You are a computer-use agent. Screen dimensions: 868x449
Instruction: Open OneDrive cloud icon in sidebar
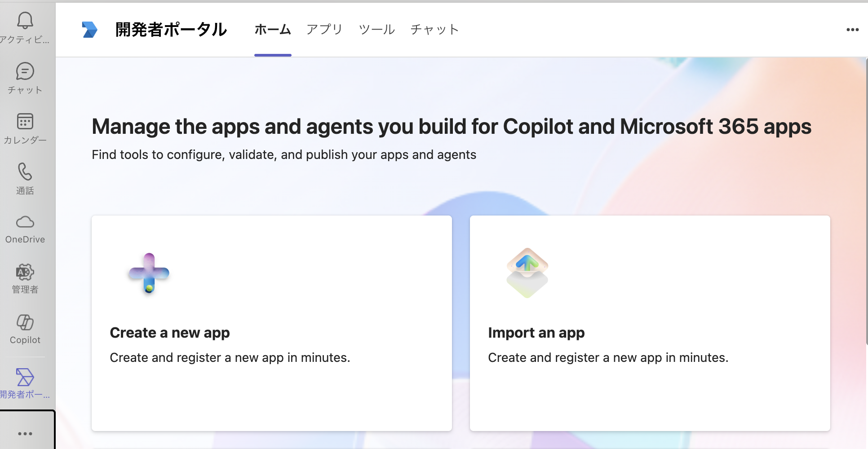point(25,222)
